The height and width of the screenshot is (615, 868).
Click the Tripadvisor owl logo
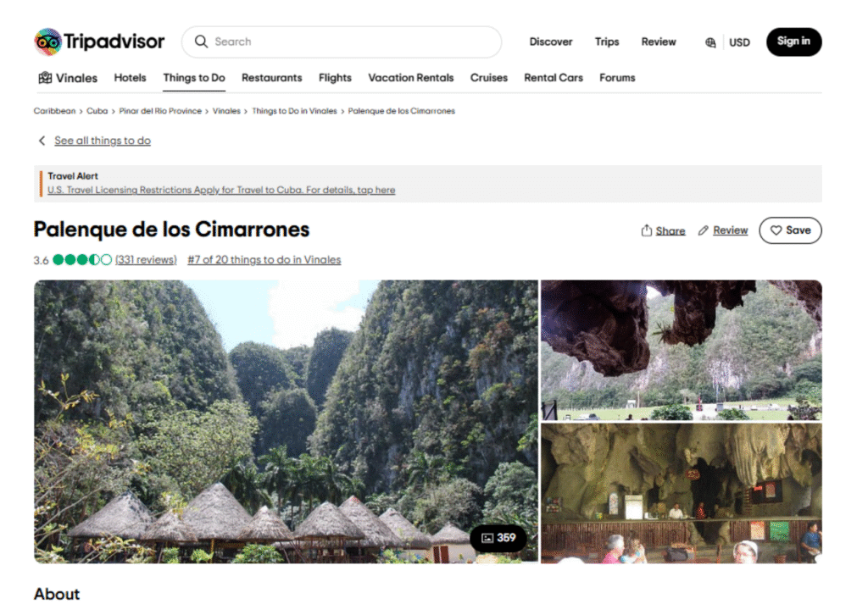47,42
